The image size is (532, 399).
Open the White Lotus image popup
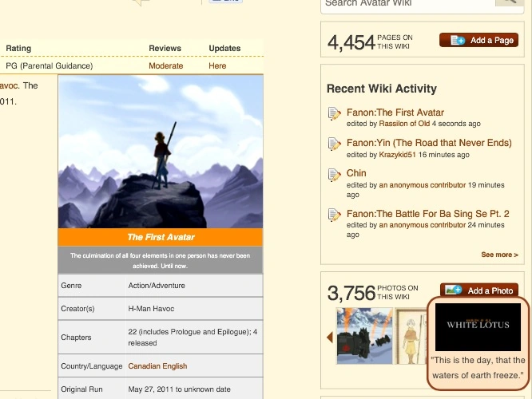click(x=478, y=327)
